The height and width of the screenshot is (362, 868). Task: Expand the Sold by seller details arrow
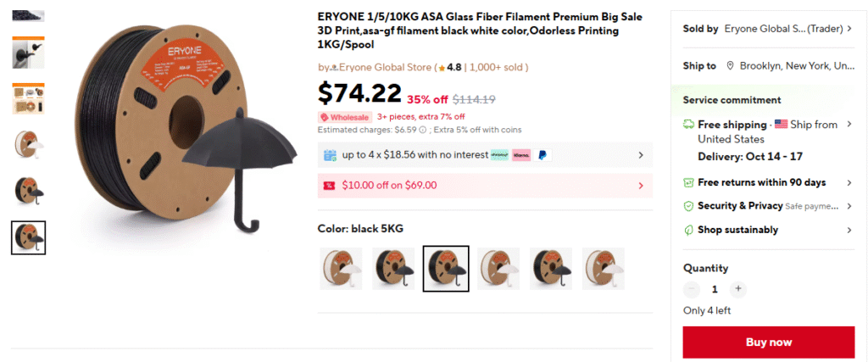849,29
